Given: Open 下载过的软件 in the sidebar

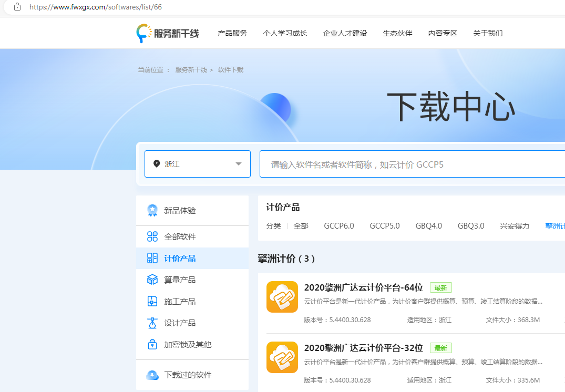Looking at the screenshot, I should tap(192, 375).
